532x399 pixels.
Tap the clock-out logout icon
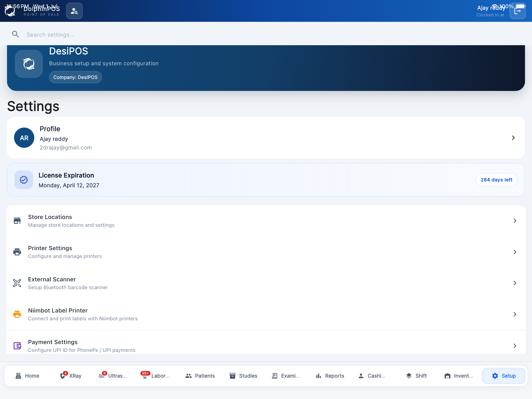pos(517,11)
